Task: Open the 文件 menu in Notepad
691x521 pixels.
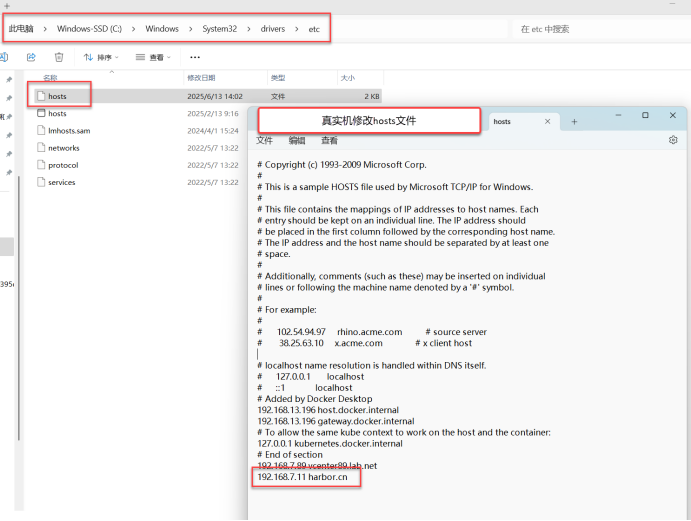Action: click(264, 141)
